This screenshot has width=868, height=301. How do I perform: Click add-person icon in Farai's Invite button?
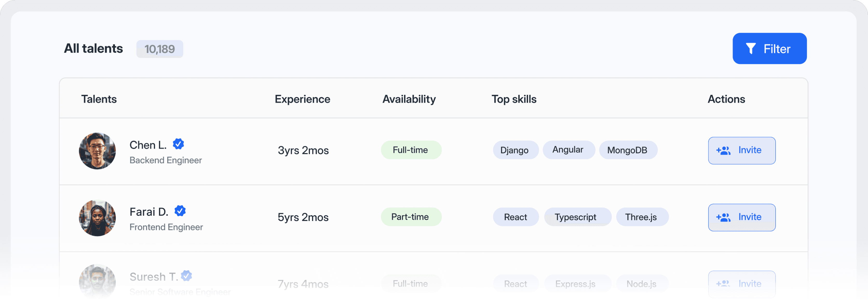click(x=723, y=217)
